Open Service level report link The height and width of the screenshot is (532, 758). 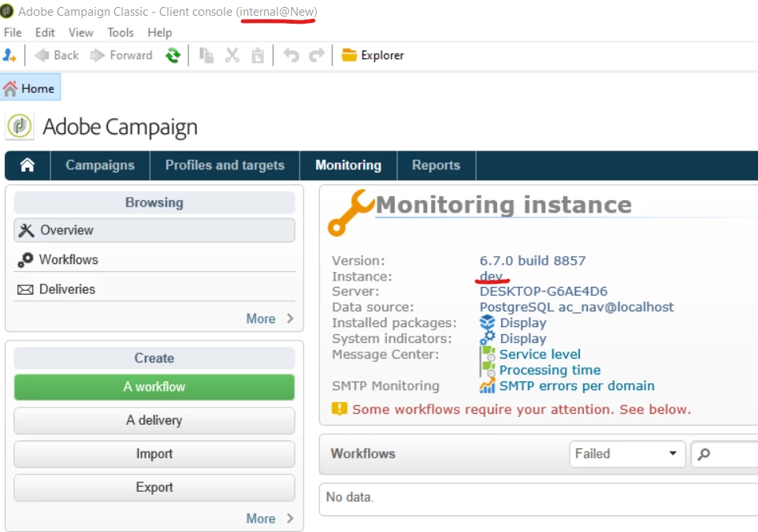click(x=540, y=355)
